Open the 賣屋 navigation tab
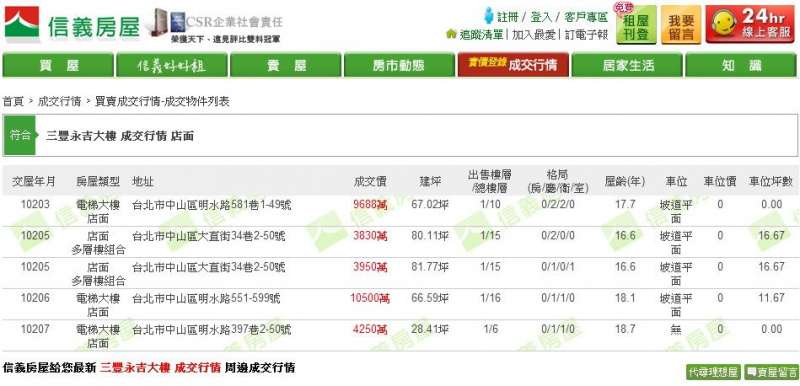This screenshot has width=800, height=386. point(286,65)
